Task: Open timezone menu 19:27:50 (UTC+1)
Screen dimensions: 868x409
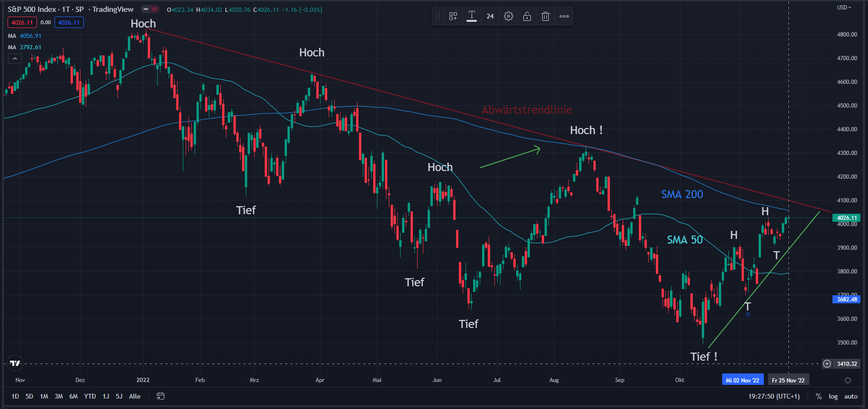Action: [774, 397]
